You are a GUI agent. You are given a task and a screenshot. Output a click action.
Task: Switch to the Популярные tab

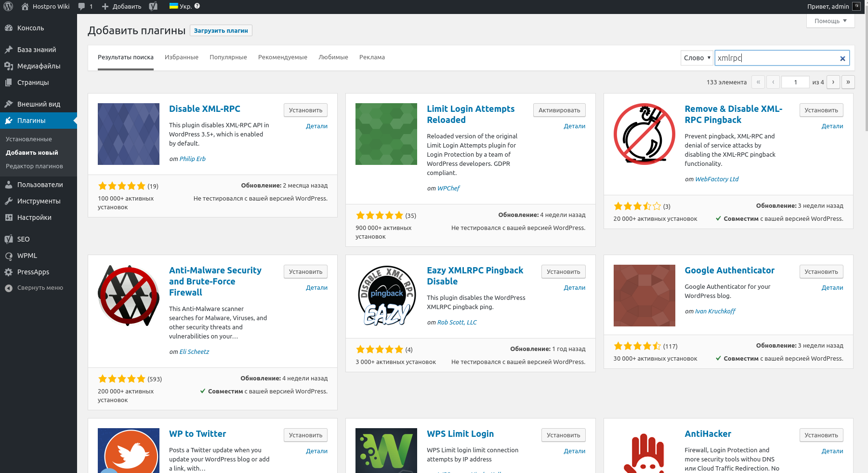(x=228, y=57)
